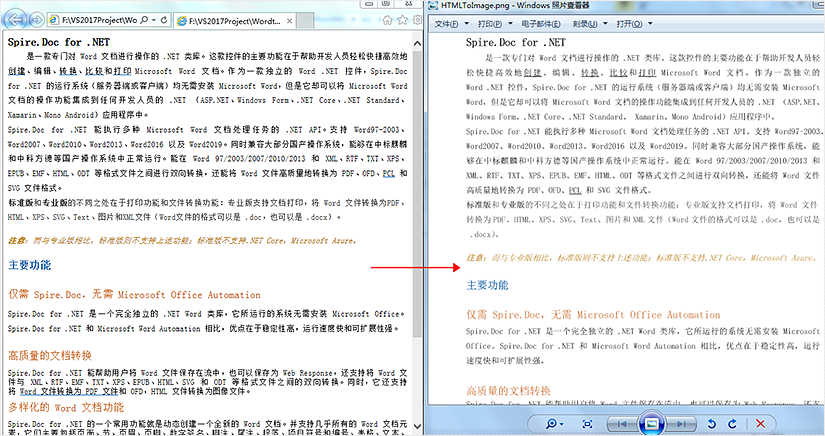Open the zoom magnifier control in Photo Viewer

coord(554,423)
